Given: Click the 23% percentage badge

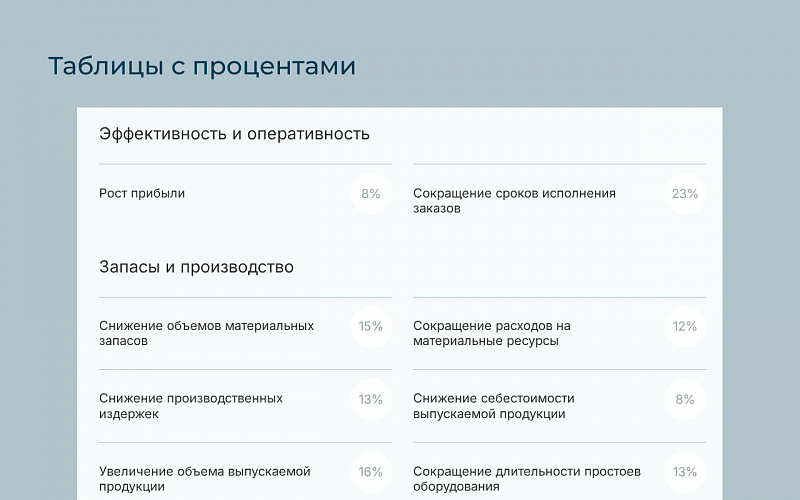Looking at the screenshot, I should coord(685,194).
